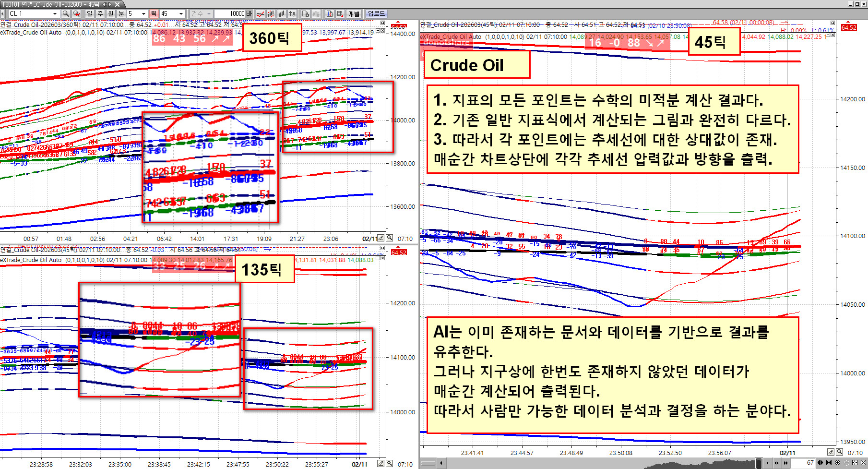
Task: Click the rewind double-arrow button
Action: [x=776, y=463]
